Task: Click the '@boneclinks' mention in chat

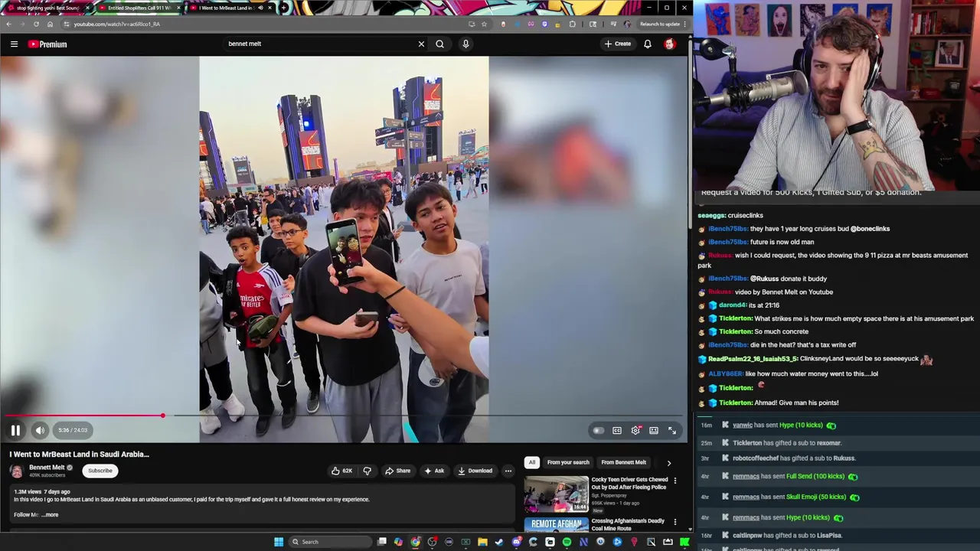Action: [x=870, y=229]
